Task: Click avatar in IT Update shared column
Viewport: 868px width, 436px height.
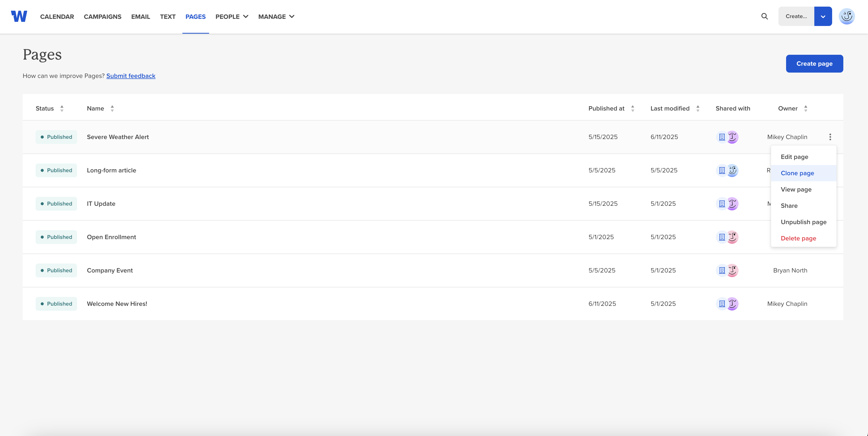Action: (732, 204)
